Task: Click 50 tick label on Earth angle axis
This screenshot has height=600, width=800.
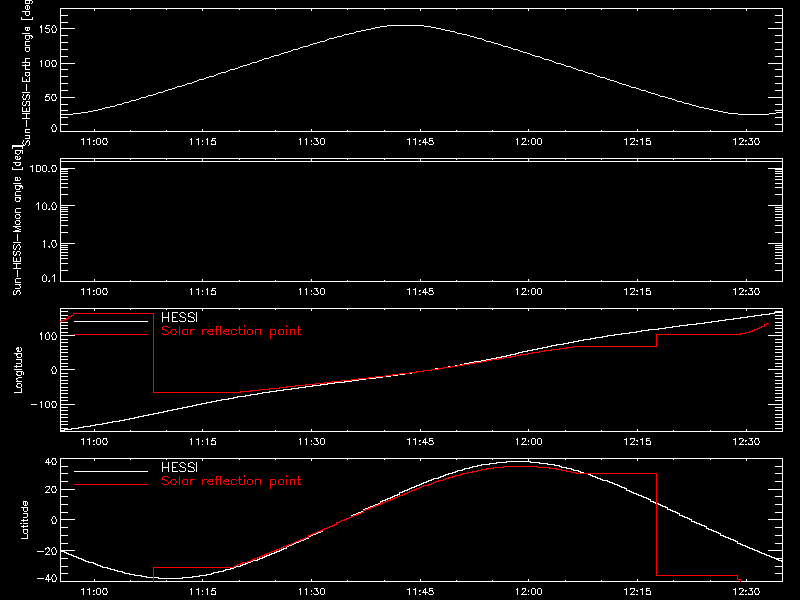Action: (x=51, y=98)
